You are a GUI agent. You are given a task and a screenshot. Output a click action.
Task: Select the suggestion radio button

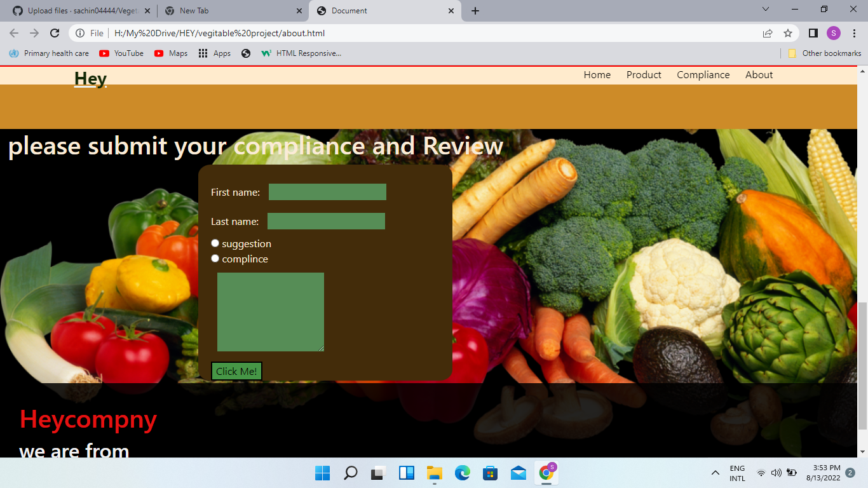point(215,243)
